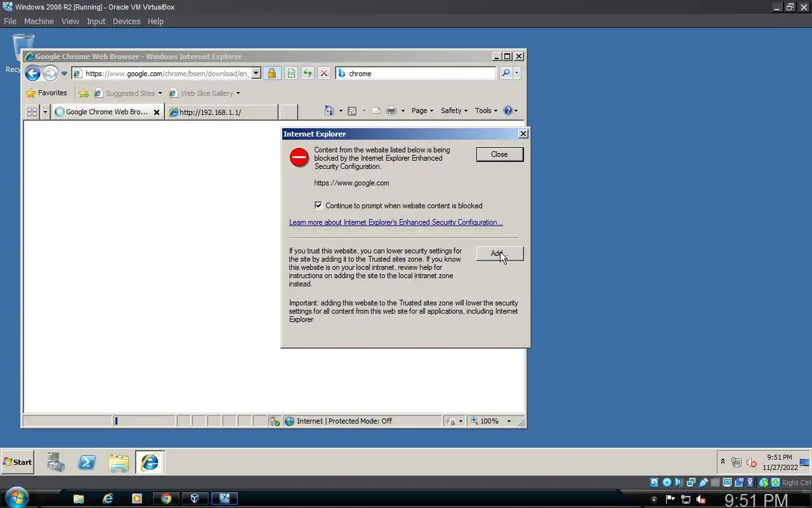Image resolution: width=812 pixels, height=508 pixels.
Task: Expand the Print dropdown arrow
Action: 403,111
